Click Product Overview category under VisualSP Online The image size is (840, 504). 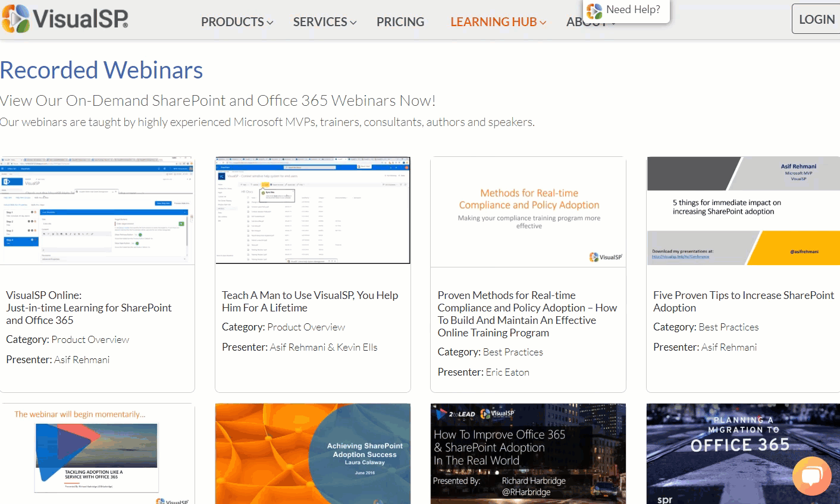90,339
